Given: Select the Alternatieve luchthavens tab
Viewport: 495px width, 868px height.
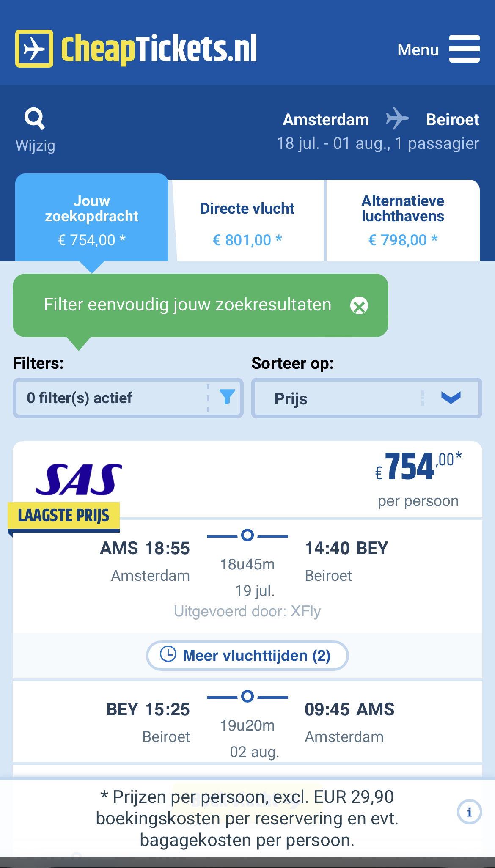Looking at the screenshot, I should point(403,220).
